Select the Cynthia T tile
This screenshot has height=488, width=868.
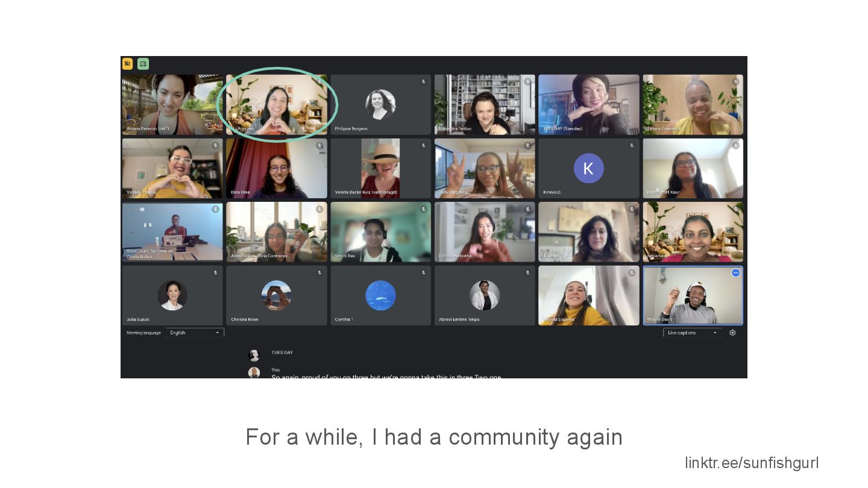[x=380, y=295]
